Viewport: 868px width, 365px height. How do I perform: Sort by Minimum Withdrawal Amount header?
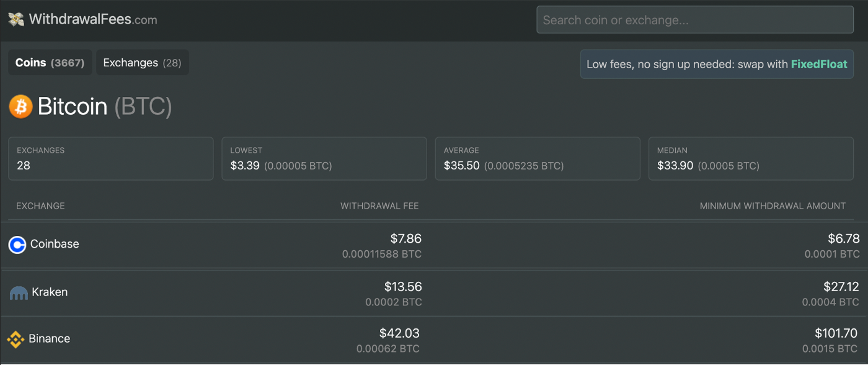[773, 206]
